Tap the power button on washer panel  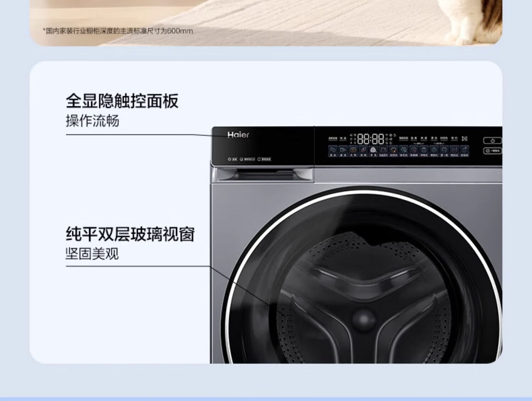[x=493, y=141]
